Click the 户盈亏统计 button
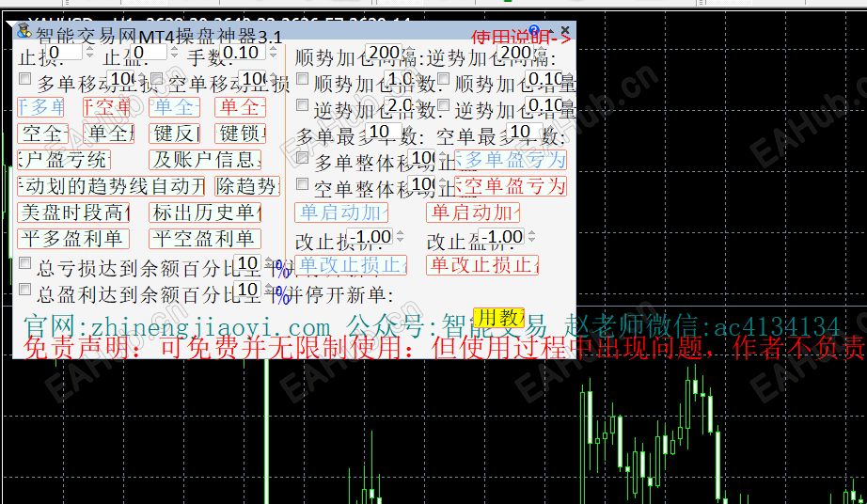This screenshot has height=504, width=867. [64, 160]
